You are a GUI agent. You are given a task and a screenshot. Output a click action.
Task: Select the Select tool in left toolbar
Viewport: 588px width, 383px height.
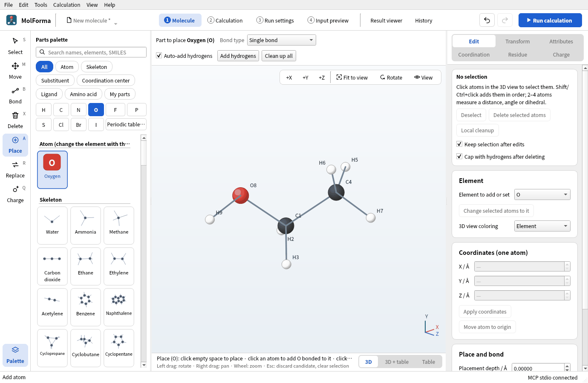(x=15, y=46)
